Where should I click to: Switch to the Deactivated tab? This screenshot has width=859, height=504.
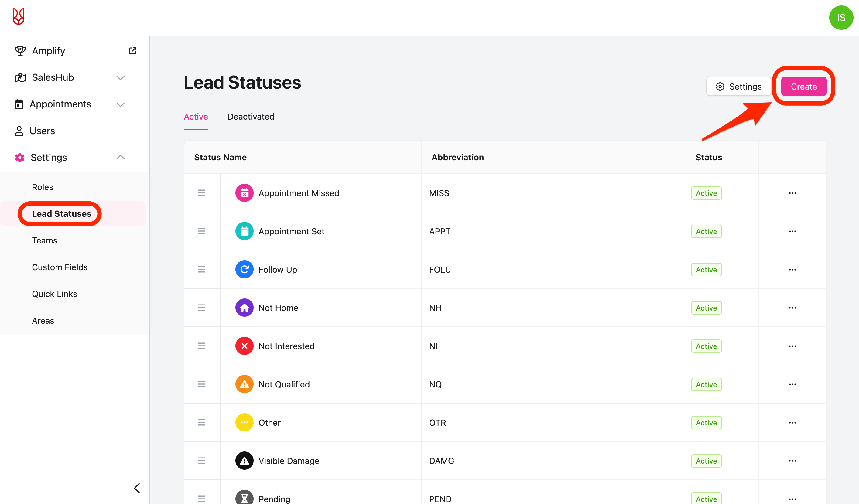coord(251,117)
